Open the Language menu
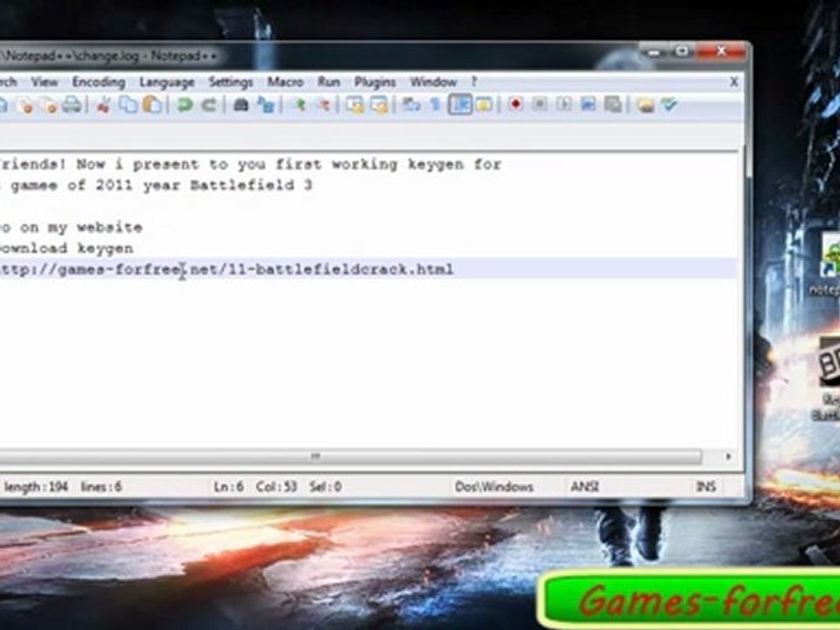This screenshot has width=840, height=630. click(x=166, y=82)
